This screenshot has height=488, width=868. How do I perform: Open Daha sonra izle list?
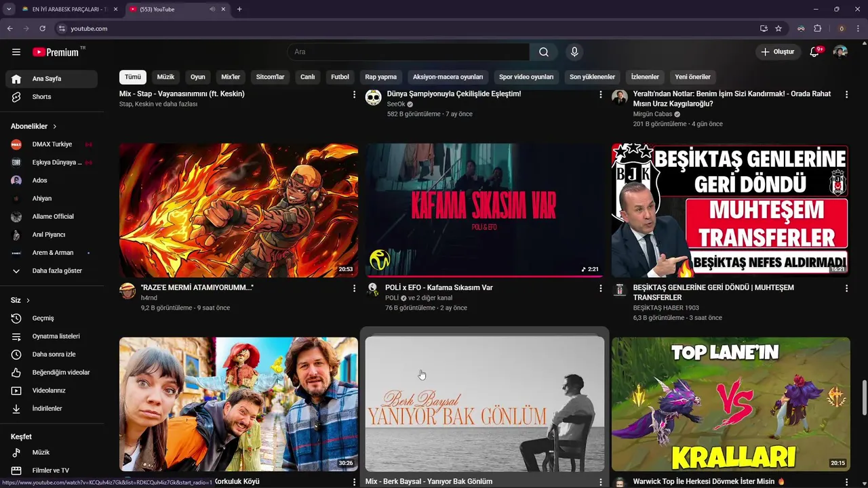[x=52, y=354]
